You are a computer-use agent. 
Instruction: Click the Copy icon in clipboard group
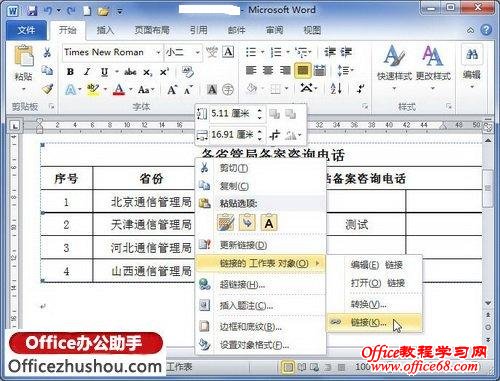tap(47, 70)
